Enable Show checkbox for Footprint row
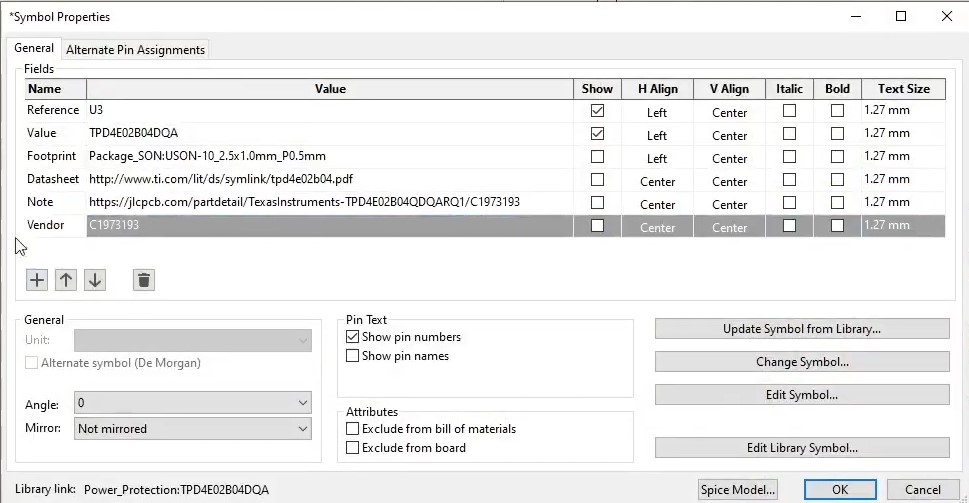Image resolution: width=969 pixels, height=503 pixels. pyautogui.click(x=597, y=156)
